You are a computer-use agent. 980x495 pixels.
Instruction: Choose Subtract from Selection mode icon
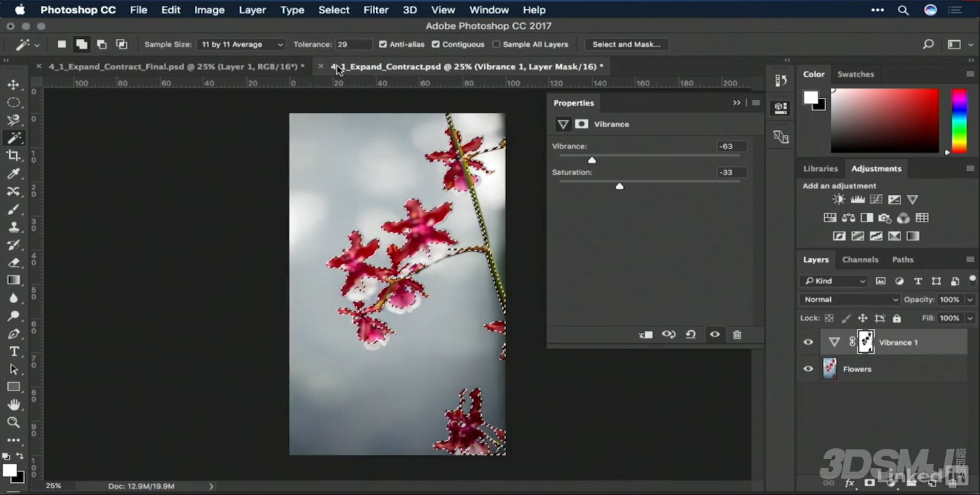pos(102,44)
